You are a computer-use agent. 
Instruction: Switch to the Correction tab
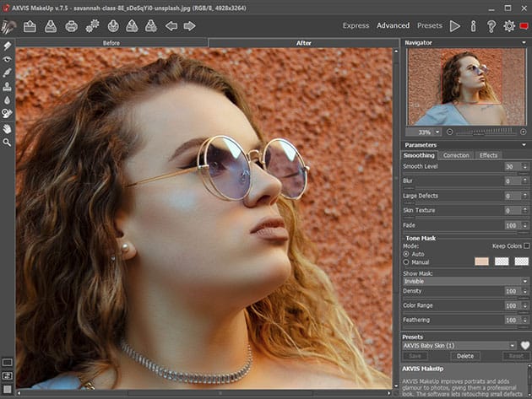pyautogui.click(x=456, y=155)
